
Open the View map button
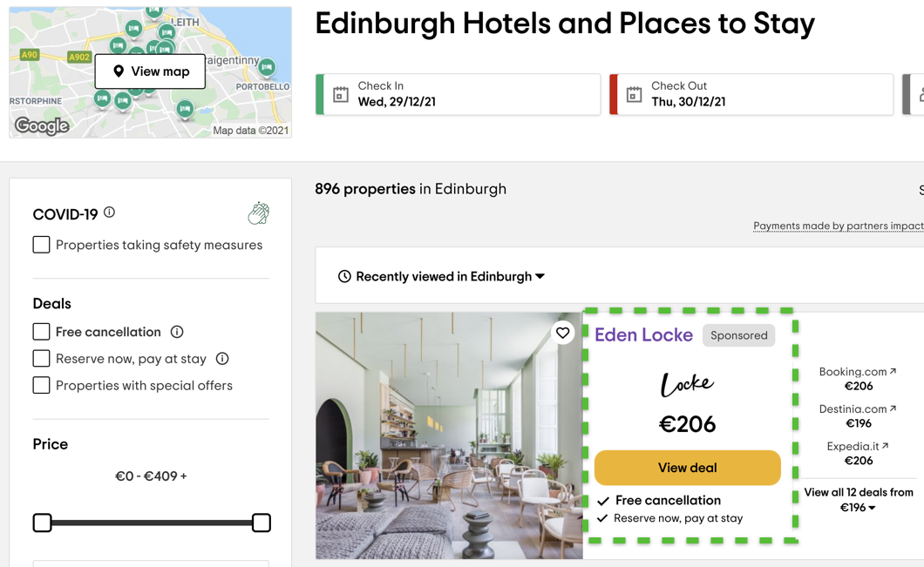[x=150, y=71]
